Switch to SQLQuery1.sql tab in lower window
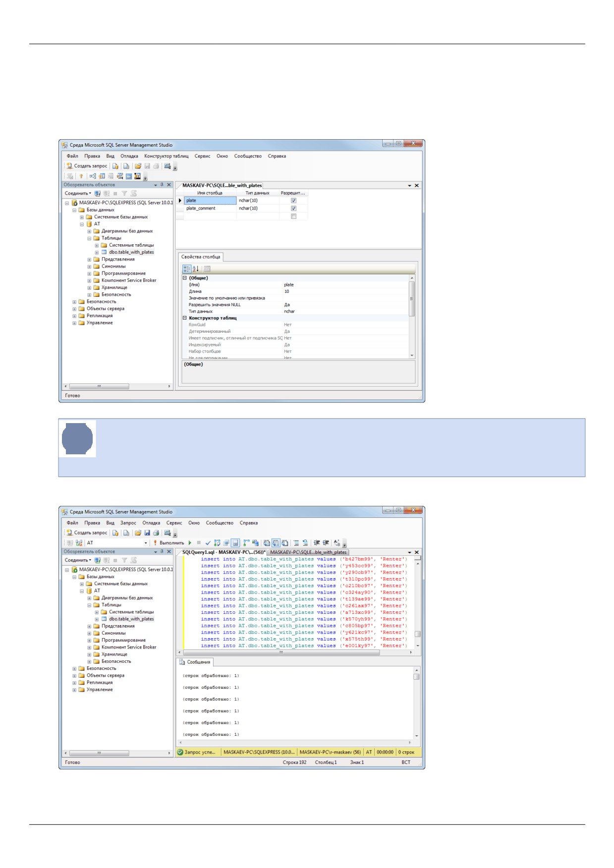This screenshot has width=614, height=868. 223,552
